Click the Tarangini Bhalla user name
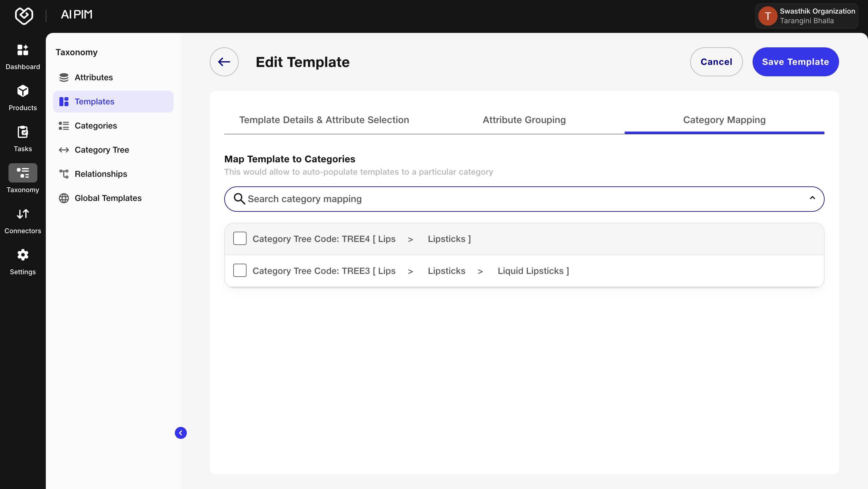The width and height of the screenshot is (868, 489). [x=807, y=21]
